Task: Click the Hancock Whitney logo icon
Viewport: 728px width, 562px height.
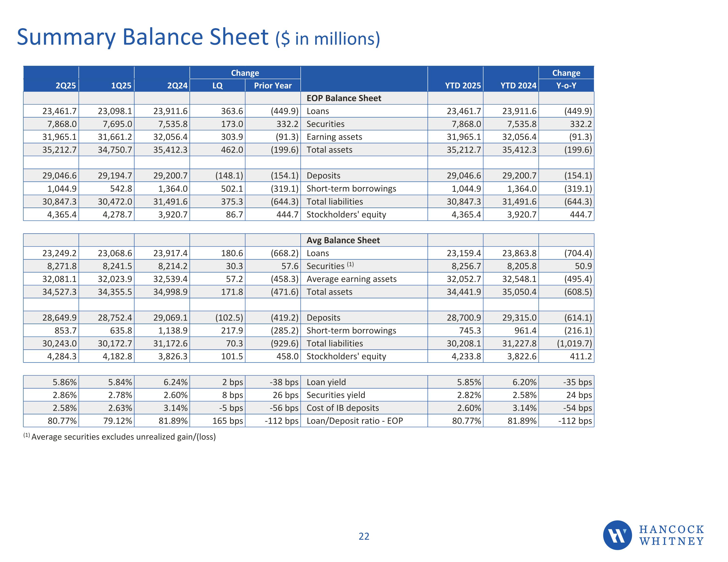Action: pyautogui.click(x=617, y=535)
